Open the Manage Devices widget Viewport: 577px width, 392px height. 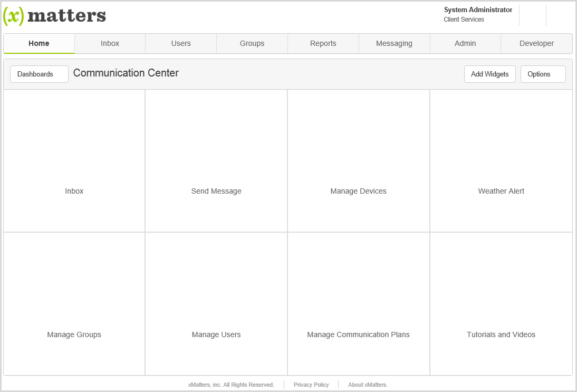[359, 161]
